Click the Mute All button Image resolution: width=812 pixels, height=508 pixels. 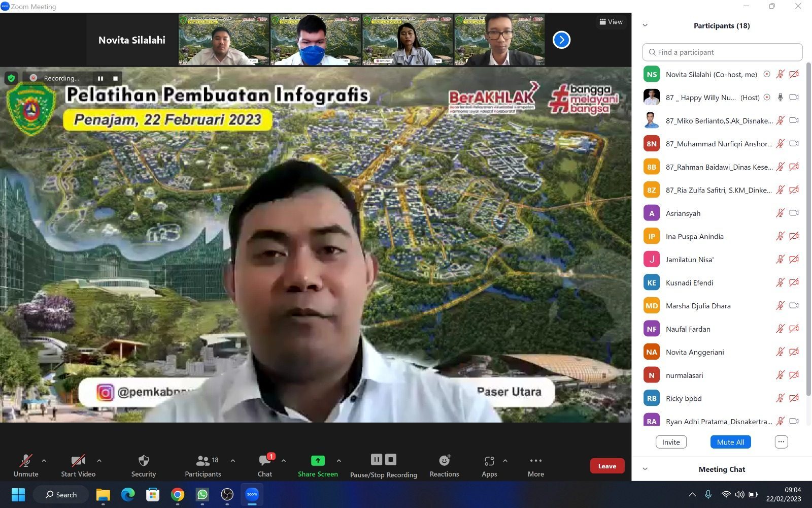[x=730, y=442]
